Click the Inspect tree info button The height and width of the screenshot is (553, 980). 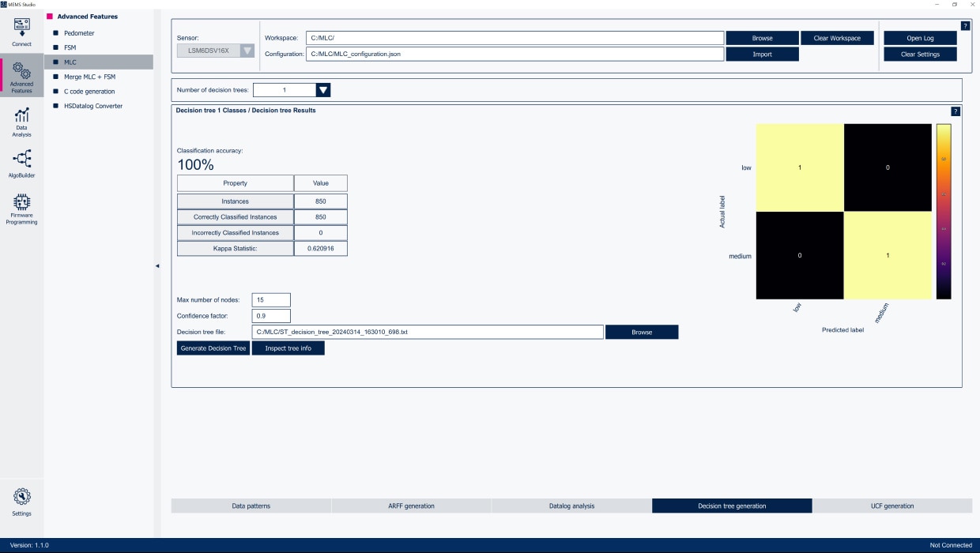[288, 348]
